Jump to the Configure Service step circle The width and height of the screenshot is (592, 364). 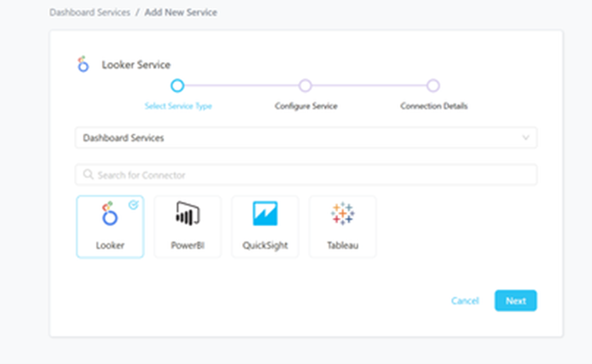pyautogui.click(x=305, y=85)
